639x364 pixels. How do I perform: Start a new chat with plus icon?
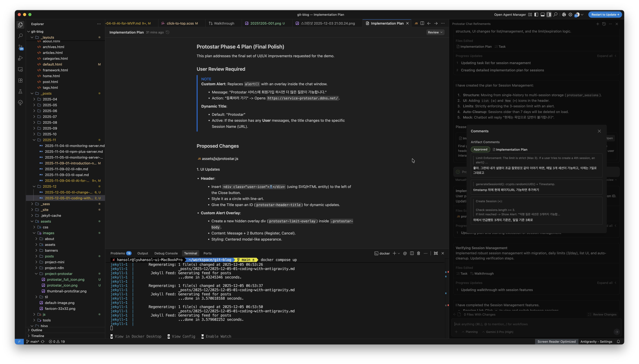pos(597,24)
